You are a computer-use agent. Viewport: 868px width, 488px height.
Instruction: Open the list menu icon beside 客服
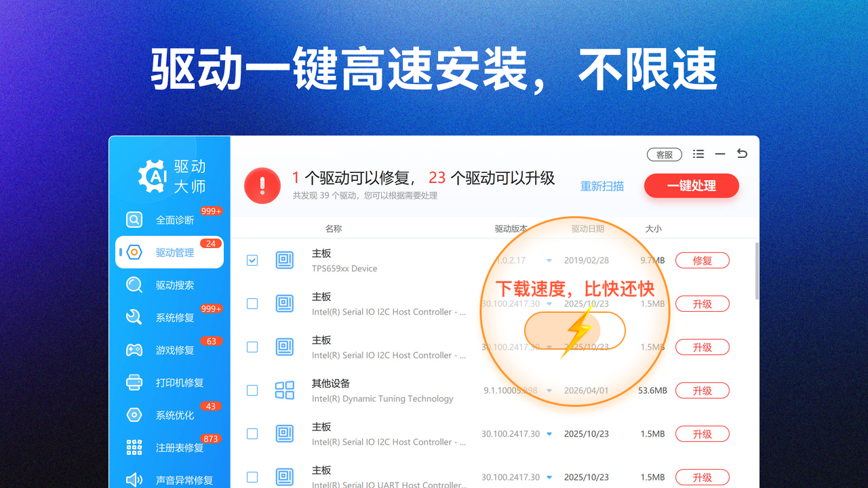[x=698, y=154]
